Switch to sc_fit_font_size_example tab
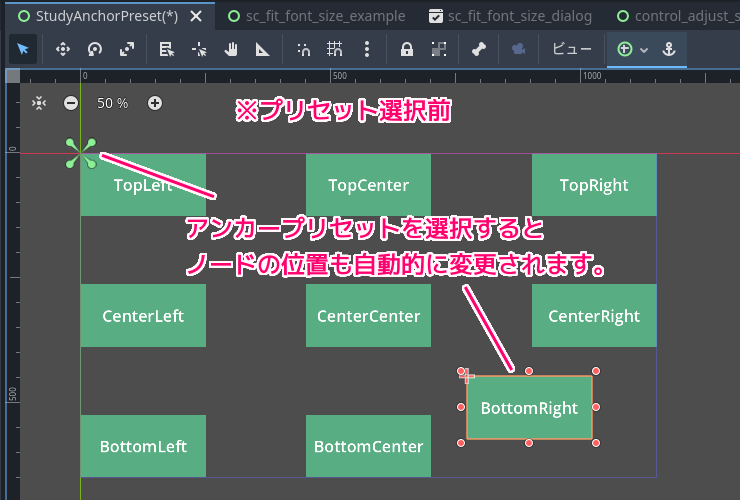The height and width of the screenshot is (500, 740). (317, 17)
